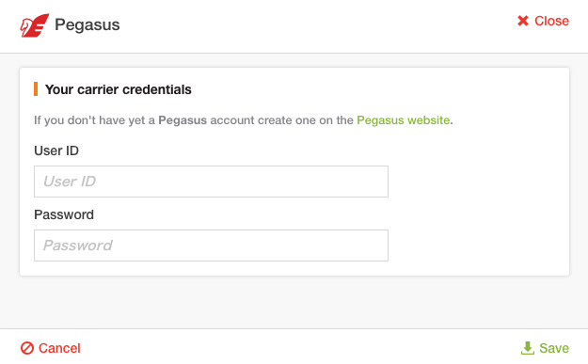This screenshot has width=588, height=364.
Task: Click the orange accent bar beside heading
Action: click(x=36, y=89)
